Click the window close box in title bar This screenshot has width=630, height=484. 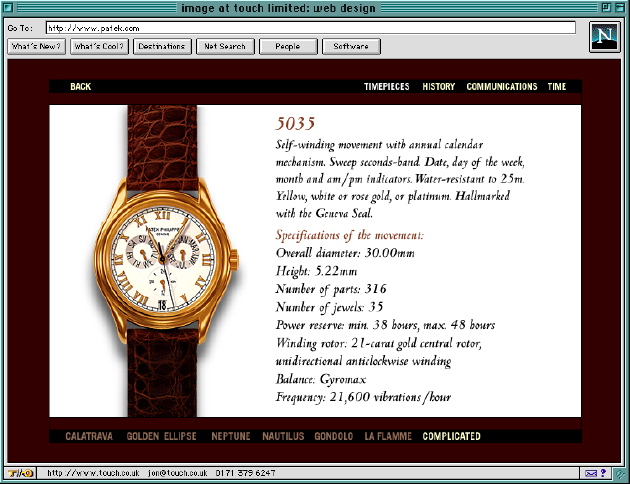[8, 7]
